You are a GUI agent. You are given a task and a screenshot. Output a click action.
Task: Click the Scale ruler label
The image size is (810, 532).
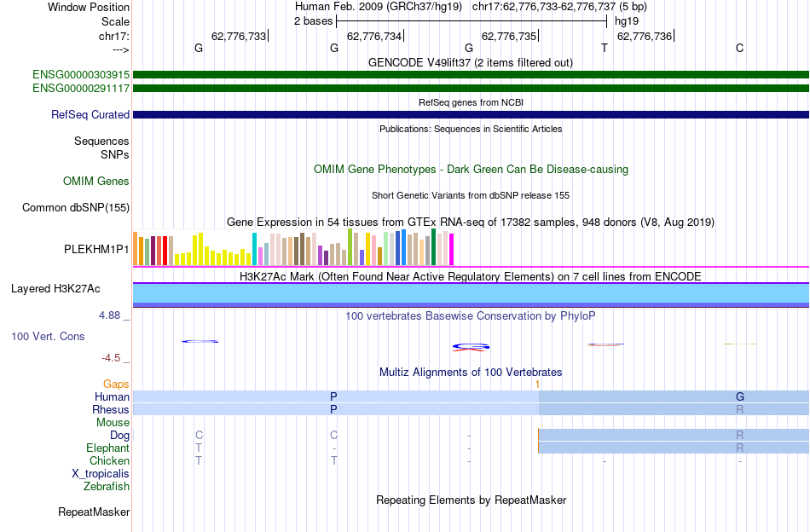click(116, 21)
